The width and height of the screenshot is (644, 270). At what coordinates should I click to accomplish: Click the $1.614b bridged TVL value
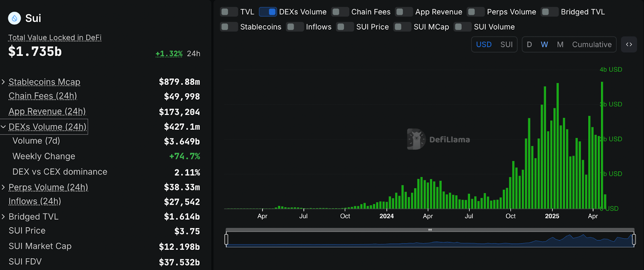(182, 217)
